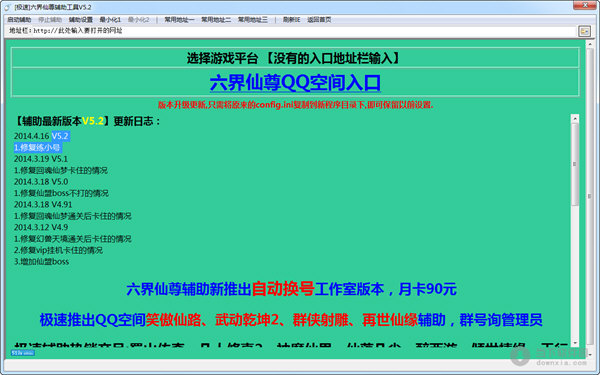Open the 辅助设置 menu
Viewport: 600px width, 375px height.
click(81, 20)
